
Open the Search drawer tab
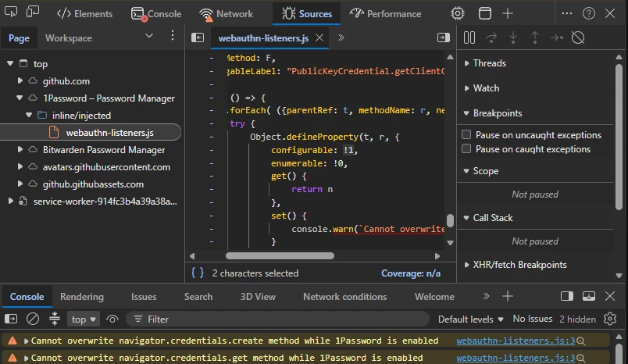click(198, 297)
